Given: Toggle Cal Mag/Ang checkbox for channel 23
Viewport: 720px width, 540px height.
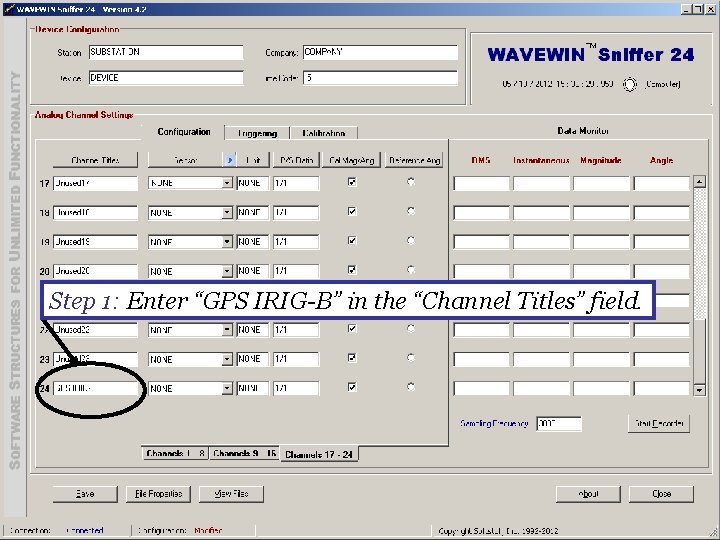Looking at the screenshot, I should pos(352,358).
